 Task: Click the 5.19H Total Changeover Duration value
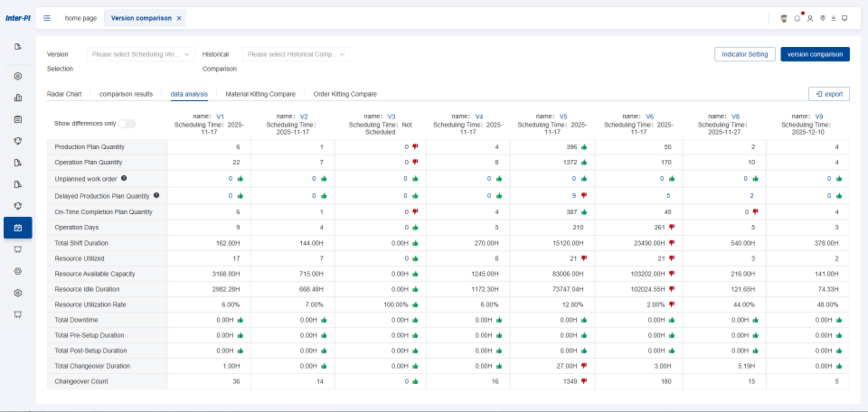pyautogui.click(x=746, y=366)
